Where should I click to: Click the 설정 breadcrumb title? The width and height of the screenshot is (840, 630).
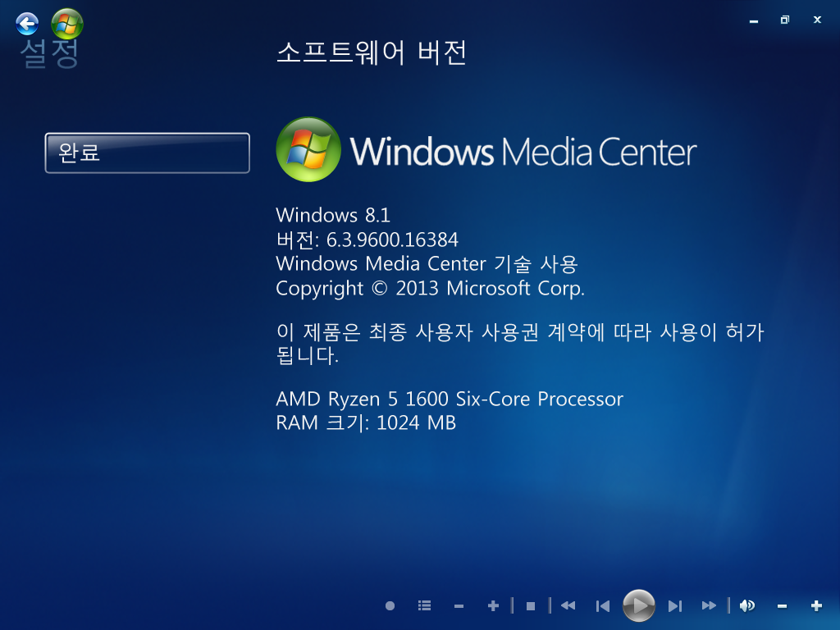[x=49, y=54]
